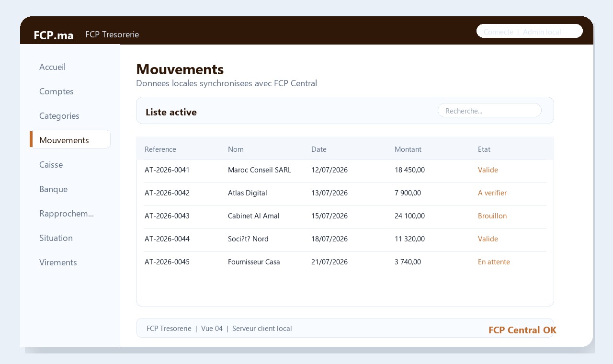Select reference AT-2026-0041
Image resolution: width=613 pixels, height=364 pixels.
point(167,170)
